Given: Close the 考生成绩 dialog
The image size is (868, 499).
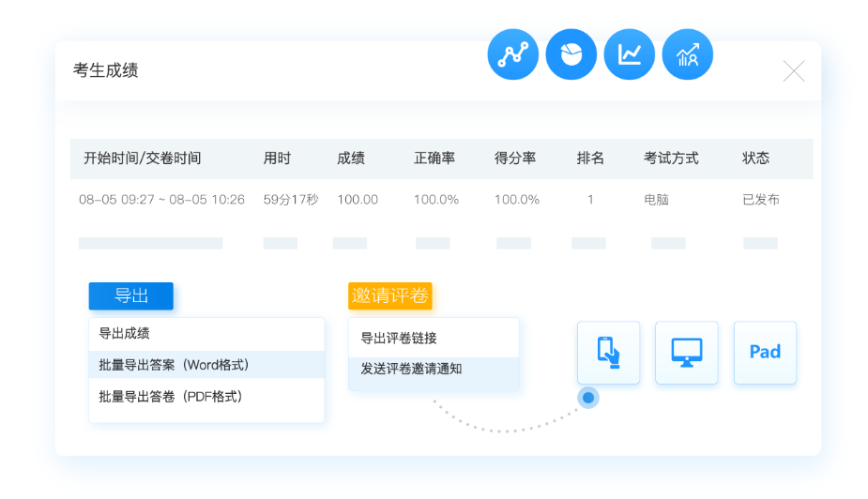Looking at the screenshot, I should (794, 71).
